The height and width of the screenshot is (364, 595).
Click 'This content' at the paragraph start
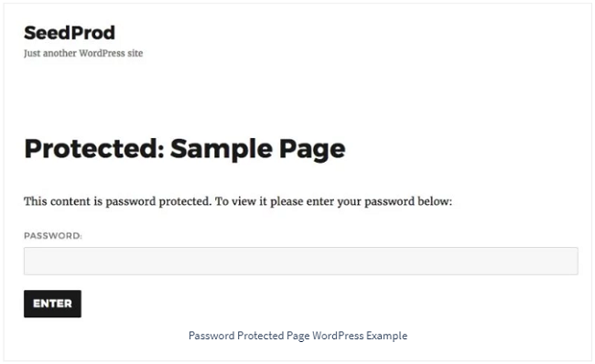(59, 201)
